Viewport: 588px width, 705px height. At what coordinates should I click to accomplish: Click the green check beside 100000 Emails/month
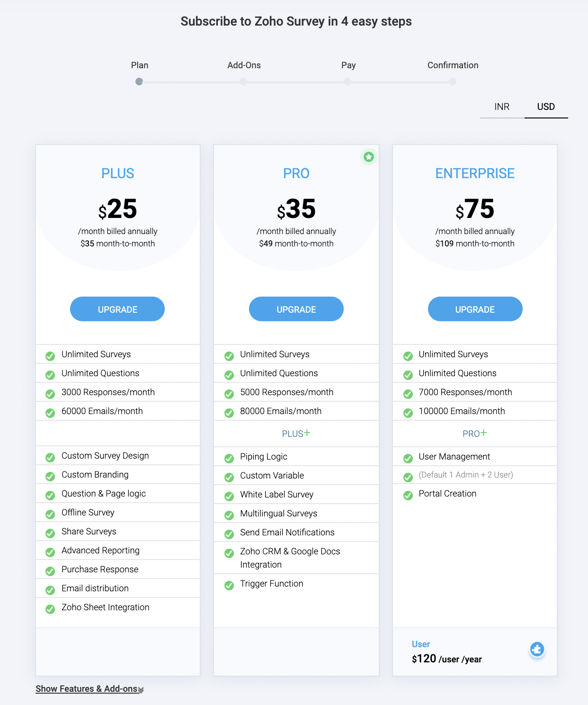408,413
